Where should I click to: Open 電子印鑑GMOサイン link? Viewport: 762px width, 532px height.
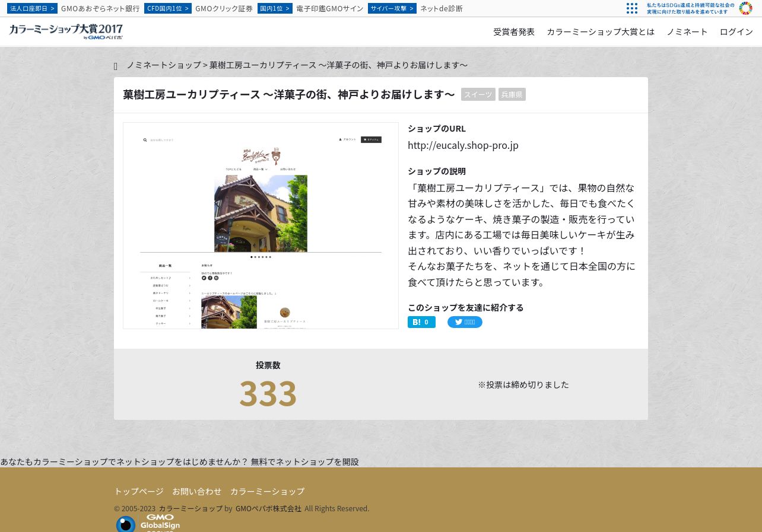coord(330,8)
